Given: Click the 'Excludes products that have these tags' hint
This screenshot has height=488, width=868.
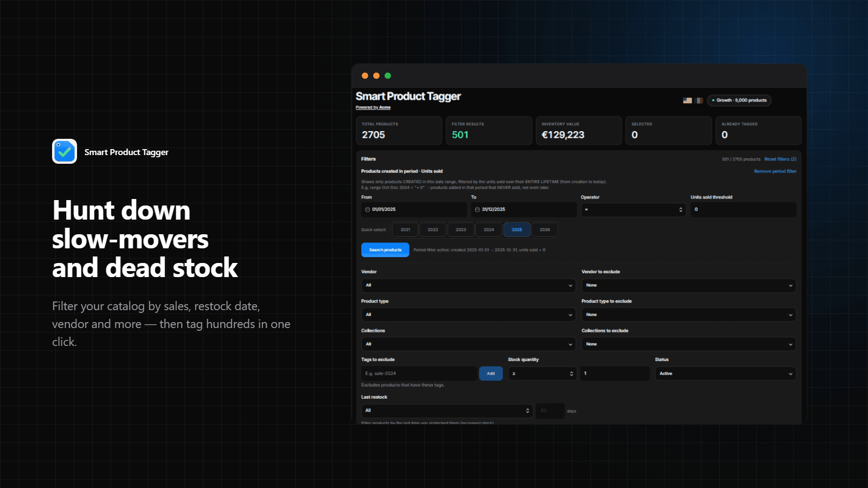Looking at the screenshot, I should coord(403,385).
